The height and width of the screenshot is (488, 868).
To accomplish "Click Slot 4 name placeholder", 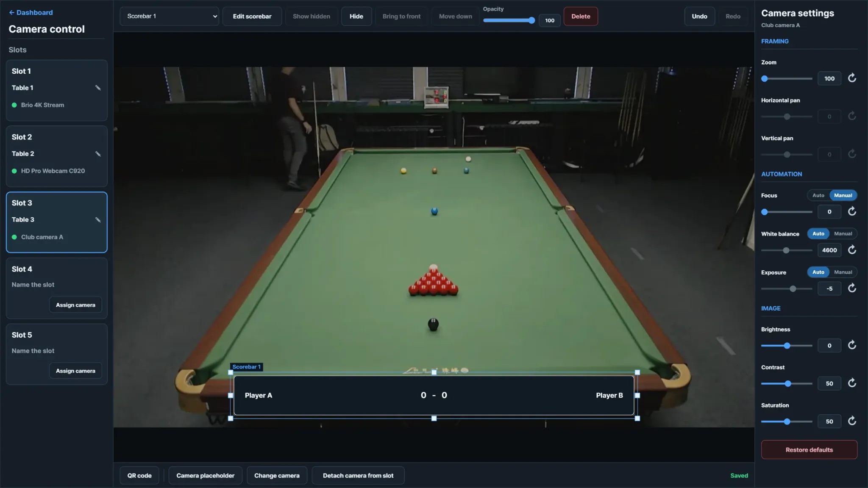I will [x=33, y=285].
